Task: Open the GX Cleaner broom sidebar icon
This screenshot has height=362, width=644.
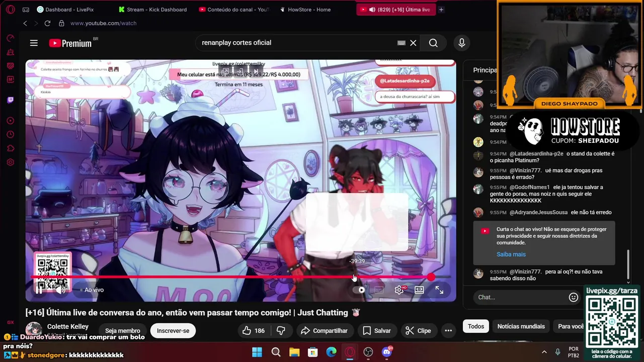Action: coord(10,52)
